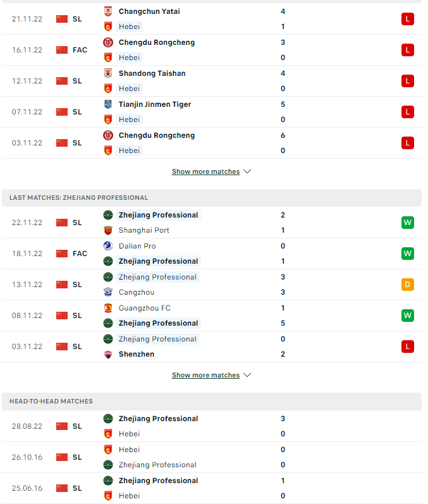Click the China flag on 16.11.22 FAC row
428x504 pixels.
click(62, 50)
